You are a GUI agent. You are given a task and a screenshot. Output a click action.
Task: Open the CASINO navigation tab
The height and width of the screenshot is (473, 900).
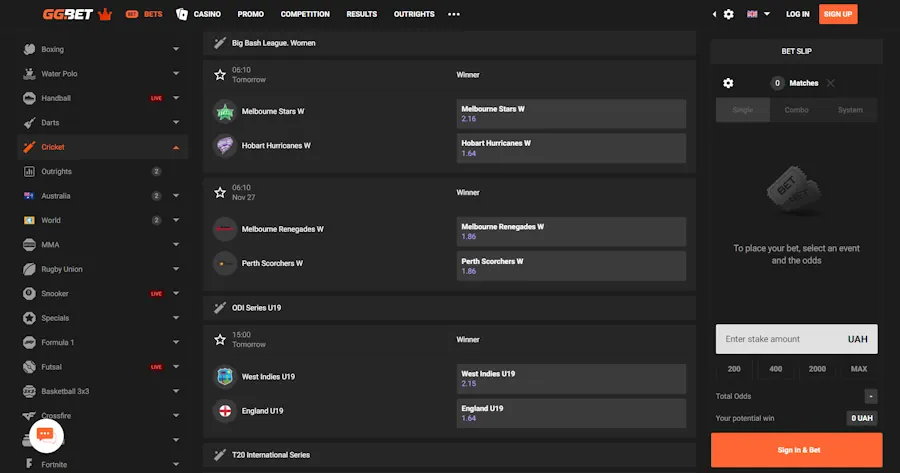(199, 14)
